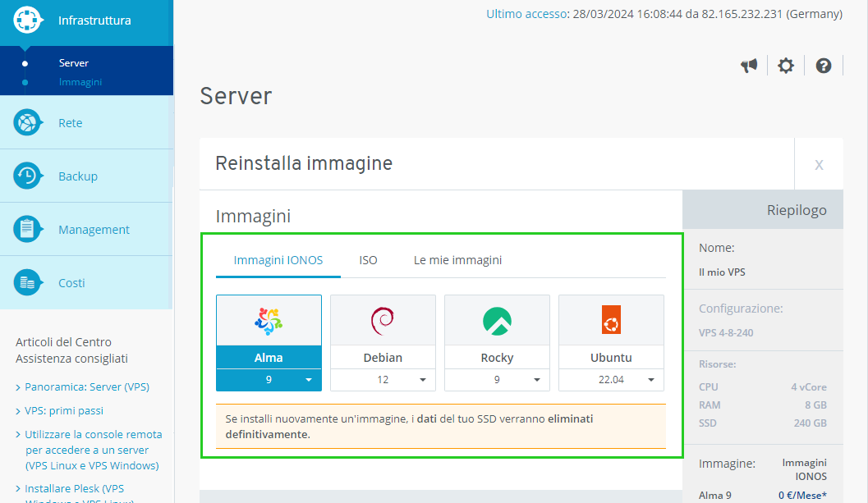868x503 pixels.
Task: Open settings gear icon
Action: 786,66
